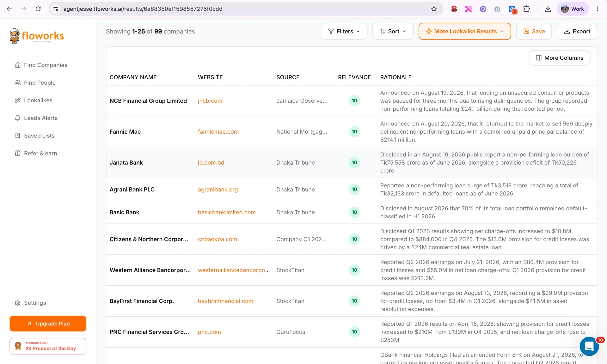Open the camera extension icon
This screenshot has height=364, width=607.
(497, 9)
